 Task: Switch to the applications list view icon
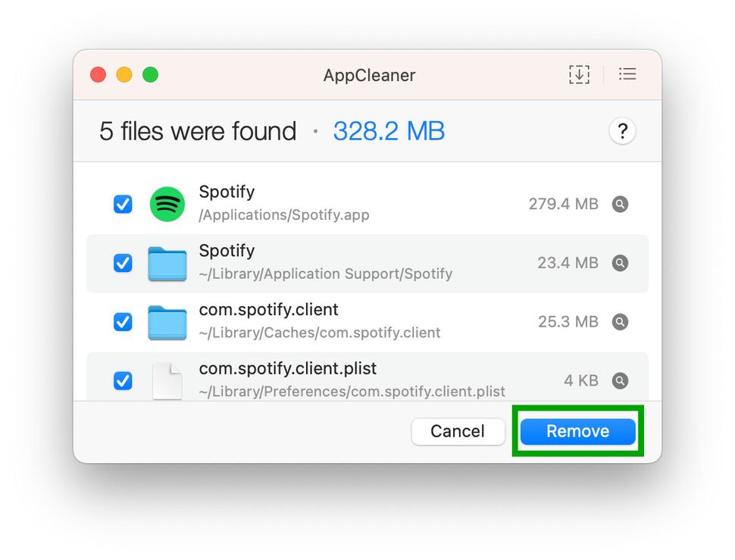627,74
